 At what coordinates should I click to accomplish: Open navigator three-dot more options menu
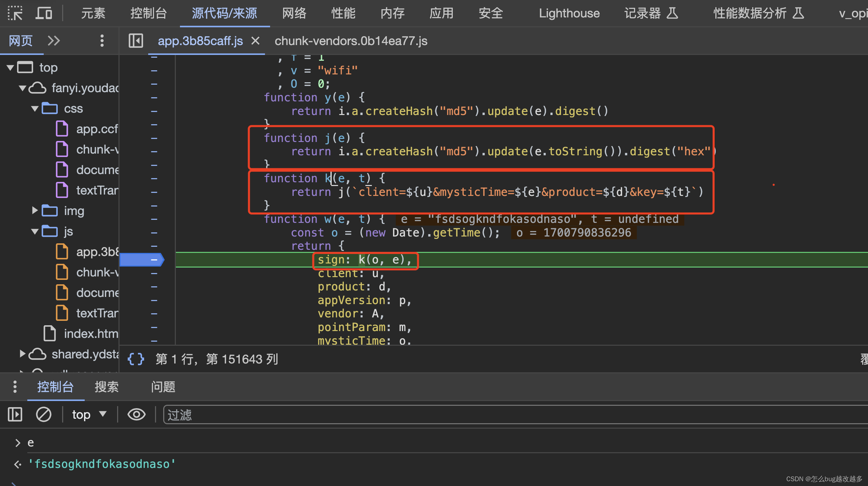point(102,41)
